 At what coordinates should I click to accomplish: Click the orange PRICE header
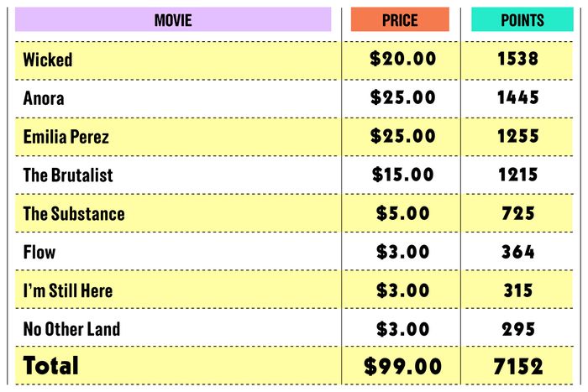click(x=400, y=19)
